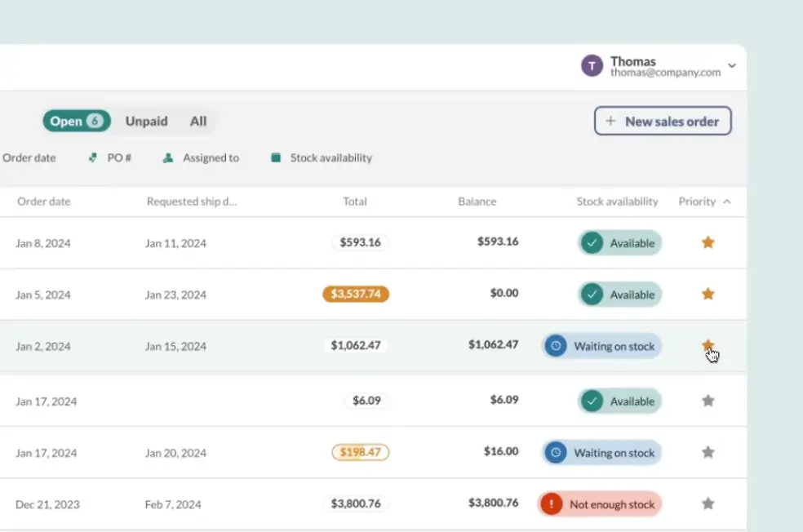Viewport: 803px width, 532px height.
Task: Click the green check on Jan 5 Available badge
Action: 592,294
